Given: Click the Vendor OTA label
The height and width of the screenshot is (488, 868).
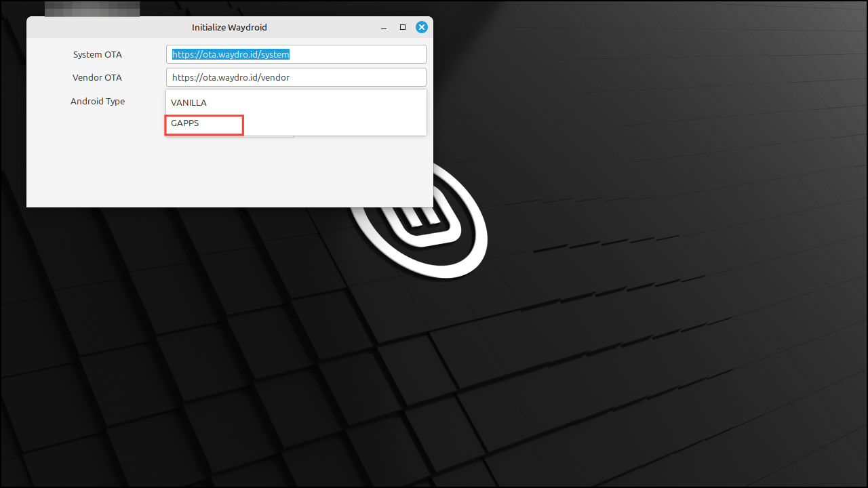Looking at the screenshot, I should click(x=98, y=77).
